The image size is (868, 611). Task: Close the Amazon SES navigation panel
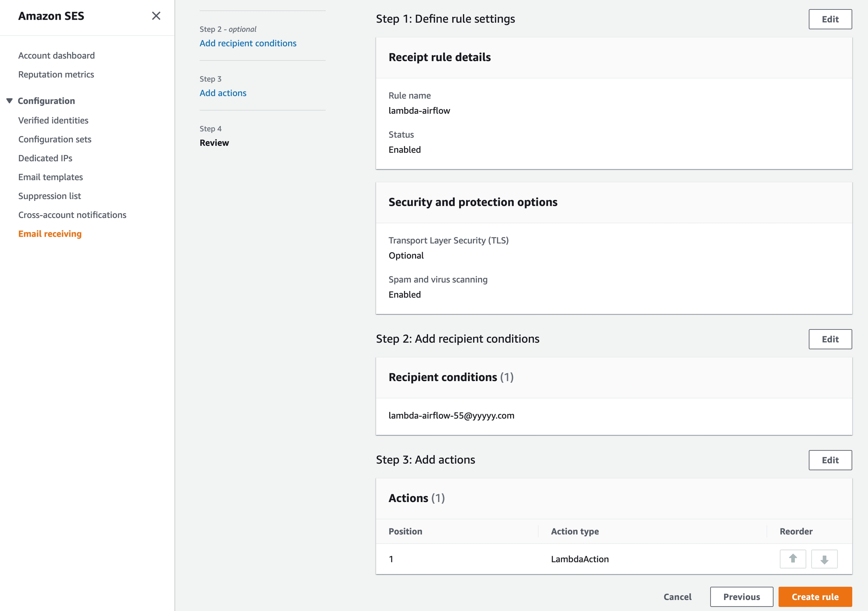click(x=156, y=16)
